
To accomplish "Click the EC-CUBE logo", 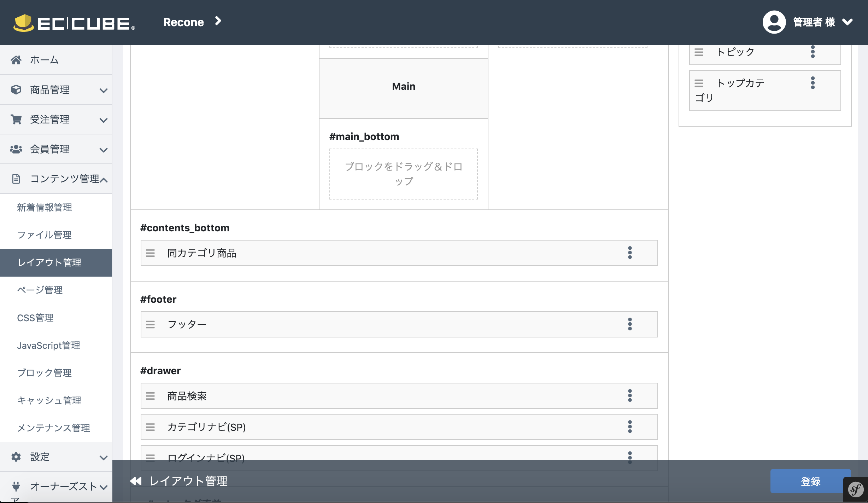I will tap(74, 23).
